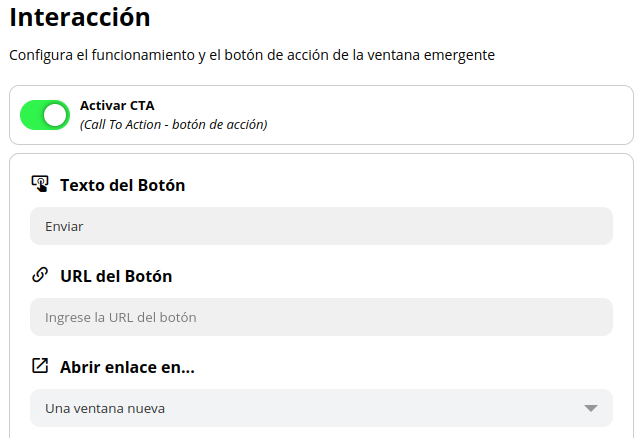Click the external link icon beside Abrir enlace en
Viewport: 643px width, 438px height.
[x=40, y=366]
